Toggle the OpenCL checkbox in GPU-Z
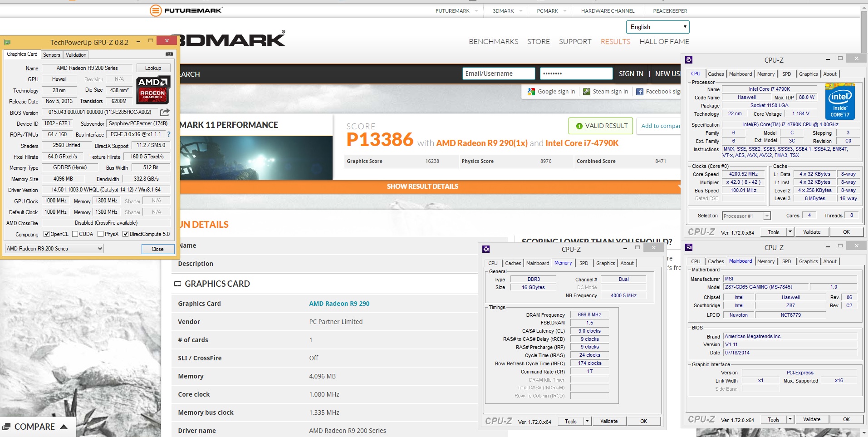868x437 pixels. [46, 234]
